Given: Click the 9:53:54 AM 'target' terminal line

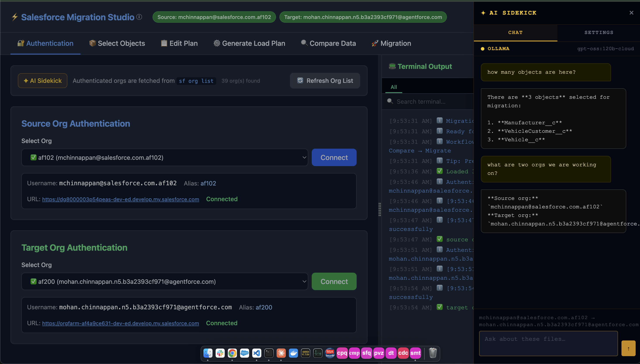Looking at the screenshot, I should (x=432, y=307).
